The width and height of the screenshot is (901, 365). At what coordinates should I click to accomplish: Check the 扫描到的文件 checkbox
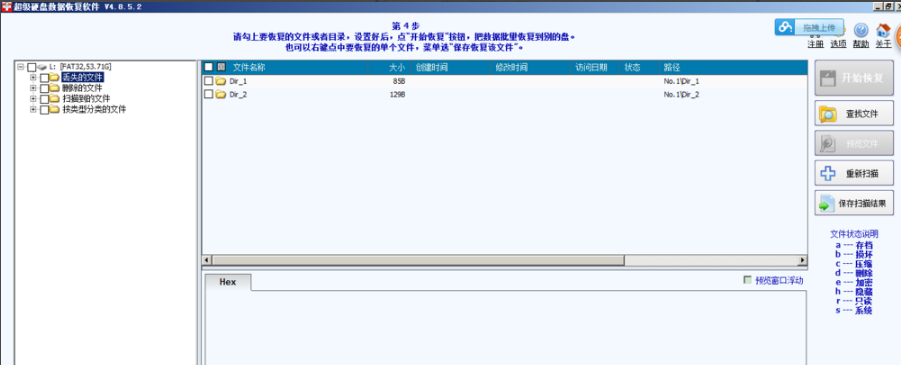[x=44, y=99]
